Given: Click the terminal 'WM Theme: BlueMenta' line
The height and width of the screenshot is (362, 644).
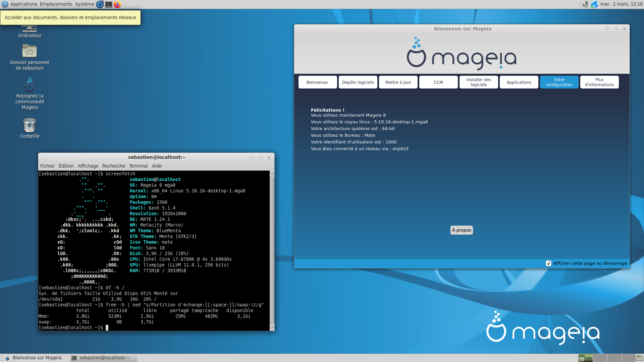Looking at the screenshot, I should [155, 231].
